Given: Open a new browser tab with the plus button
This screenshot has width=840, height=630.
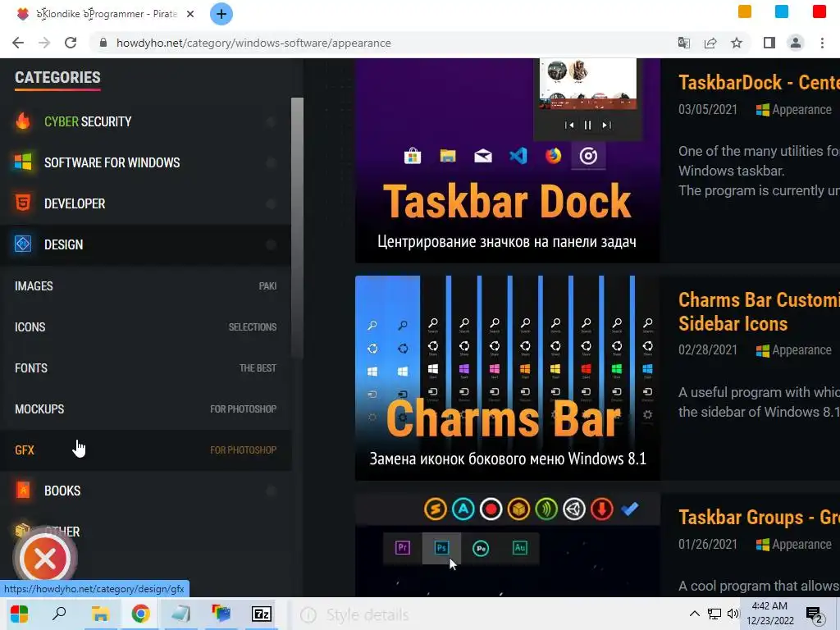Looking at the screenshot, I should [221, 14].
